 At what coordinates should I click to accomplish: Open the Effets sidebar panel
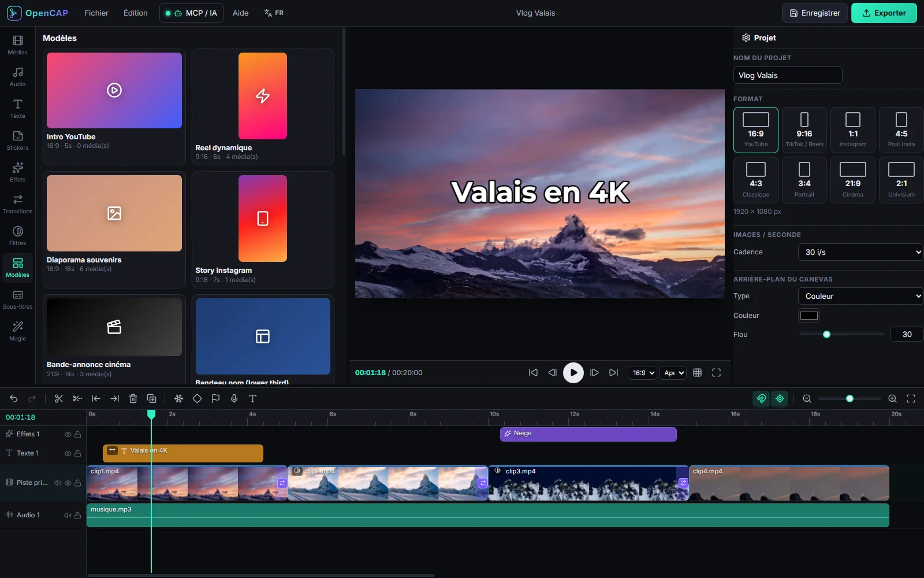tap(17, 172)
